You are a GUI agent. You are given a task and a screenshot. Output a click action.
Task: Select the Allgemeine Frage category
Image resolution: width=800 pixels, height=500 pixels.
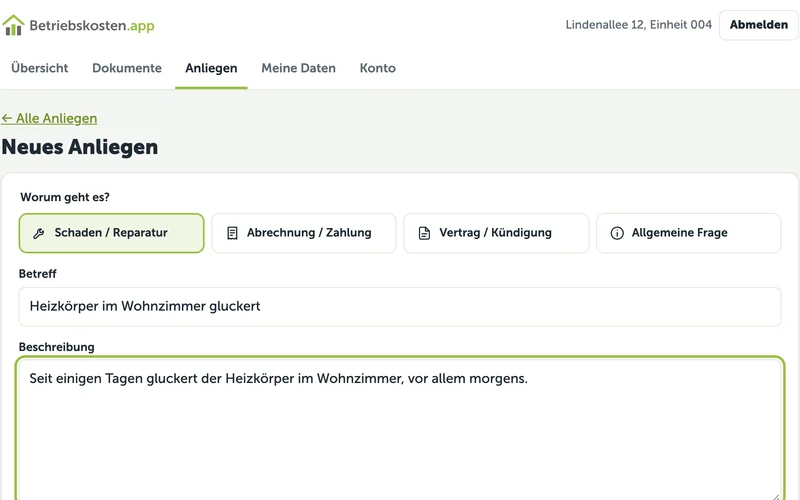pyautogui.click(x=689, y=233)
